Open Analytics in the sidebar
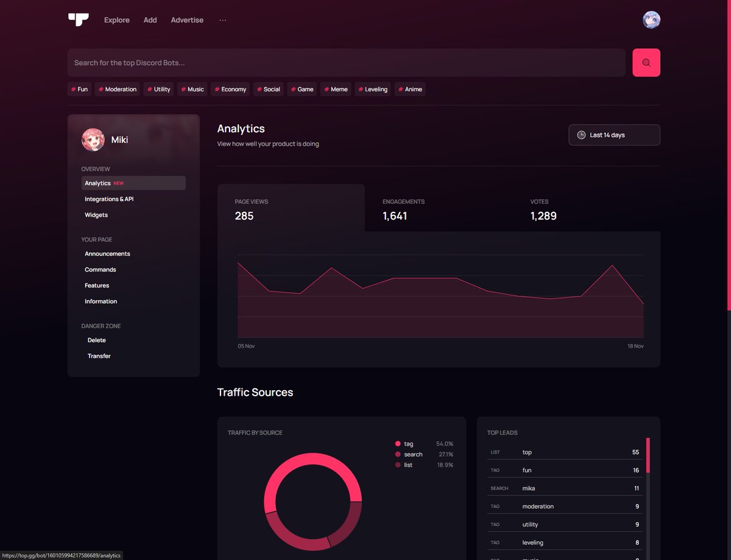This screenshot has height=560, width=731. tap(133, 183)
